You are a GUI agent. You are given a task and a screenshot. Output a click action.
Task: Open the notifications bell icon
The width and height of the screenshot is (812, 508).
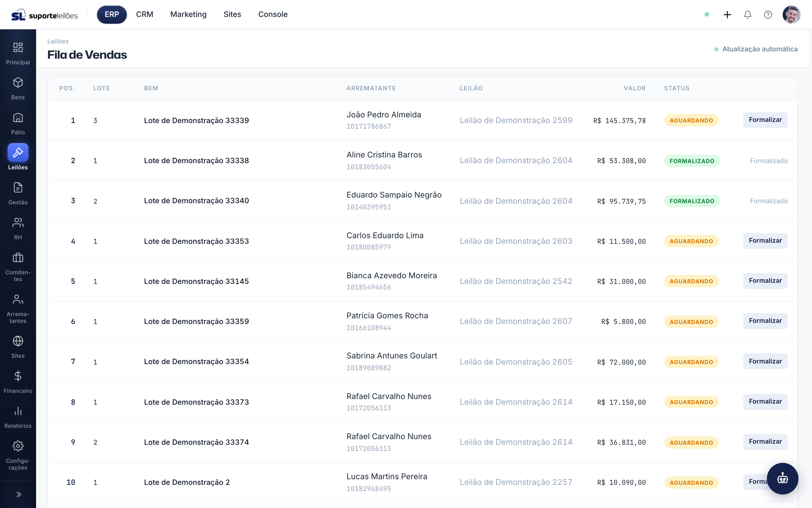coord(748,14)
